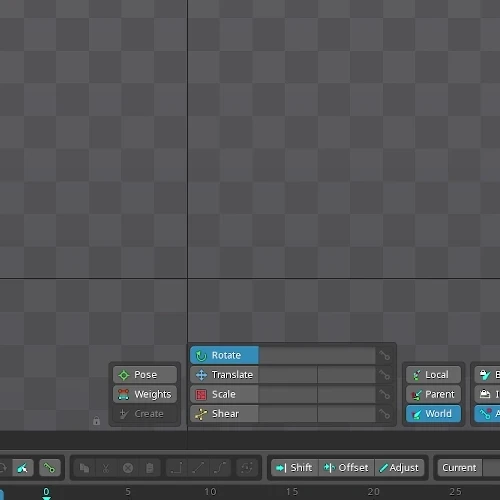Select the Bezier curve icon
The height and width of the screenshot is (500, 500).
pos(220,468)
